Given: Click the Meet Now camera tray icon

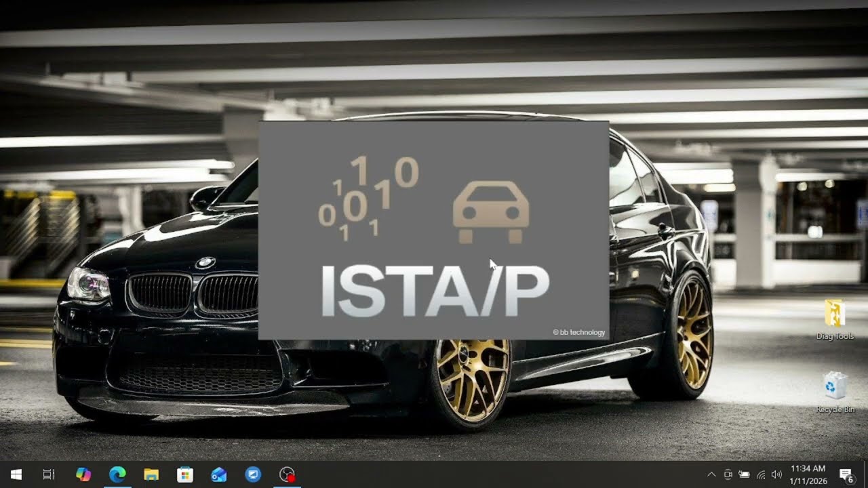Looking at the screenshot, I should [x=728, y=474].
